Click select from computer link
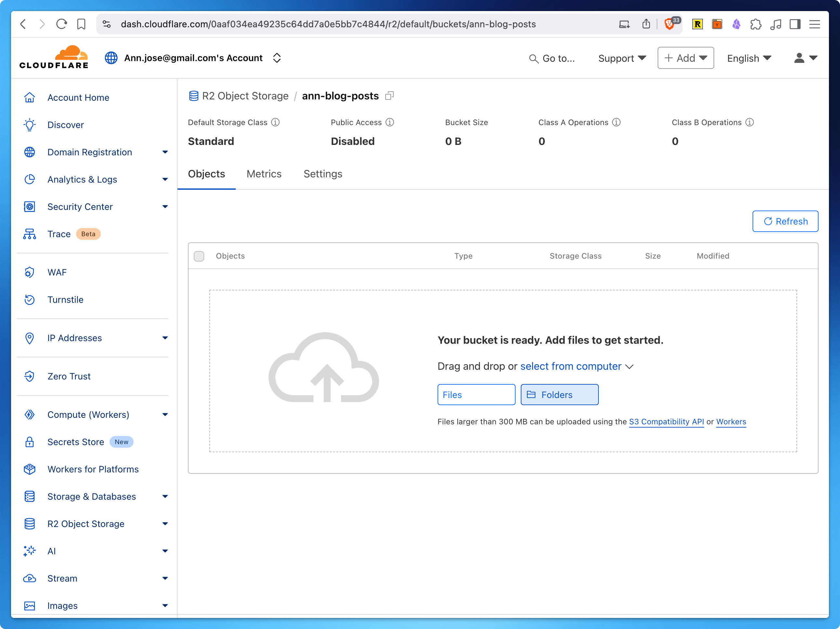 coord(571,366)
